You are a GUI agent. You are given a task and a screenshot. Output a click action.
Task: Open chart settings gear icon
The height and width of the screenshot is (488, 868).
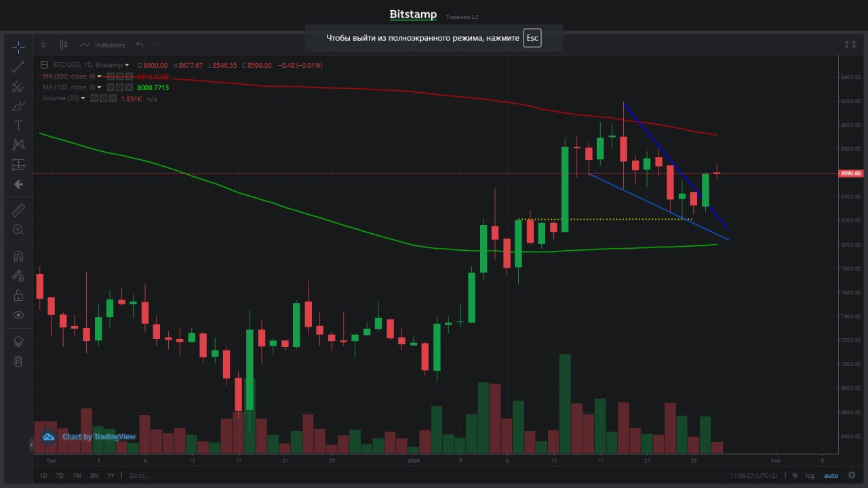851,475
